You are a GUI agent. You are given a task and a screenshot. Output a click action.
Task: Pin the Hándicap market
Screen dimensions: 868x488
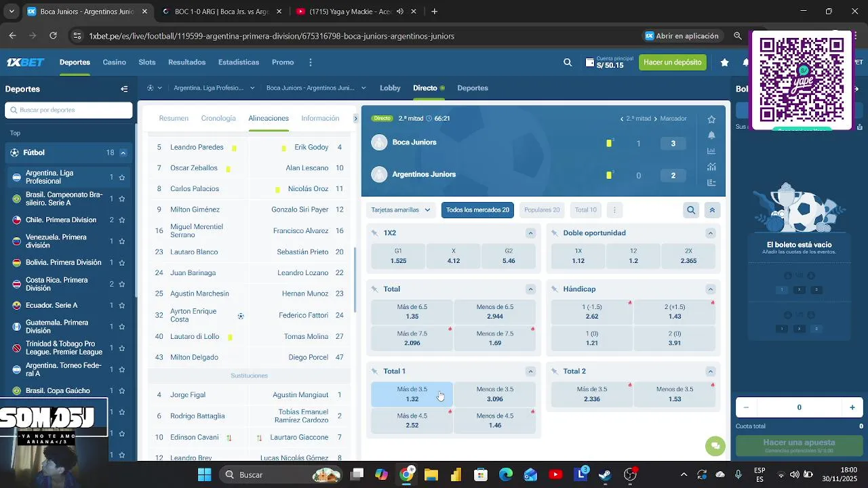(555, 289)
